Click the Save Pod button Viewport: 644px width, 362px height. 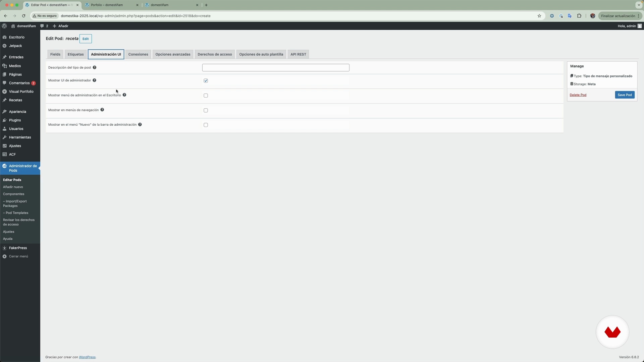coord(625,95)
